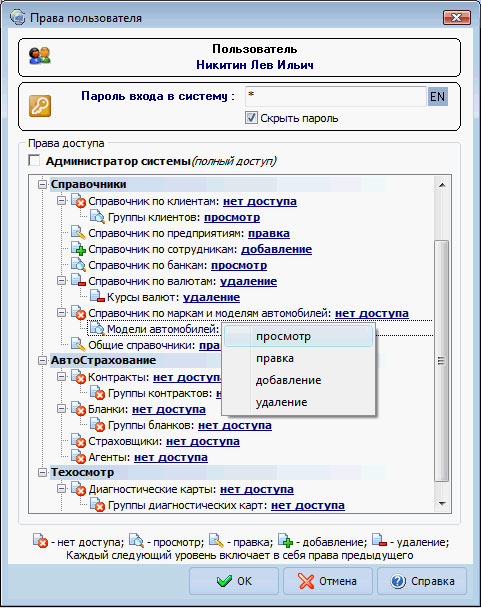This screenshot has width=481, height=608.
Task: Click the add icon beside Справочник по сотрудникам
Action: [78, 249]
